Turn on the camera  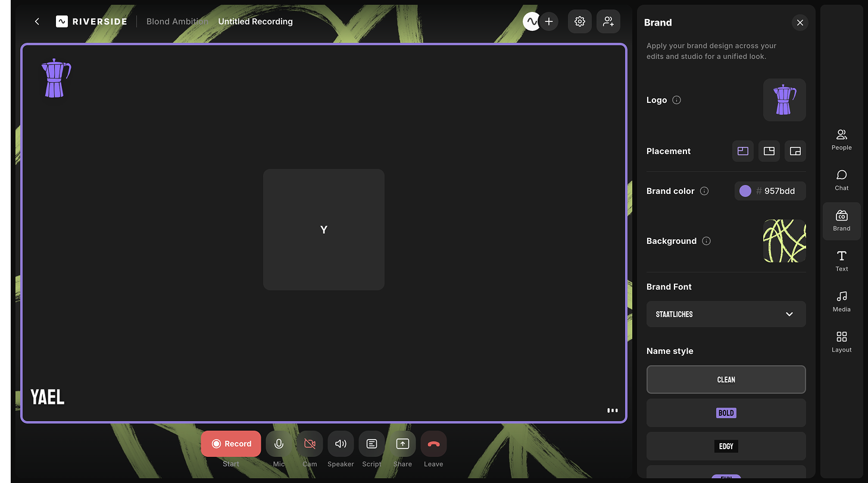point(310,444)
